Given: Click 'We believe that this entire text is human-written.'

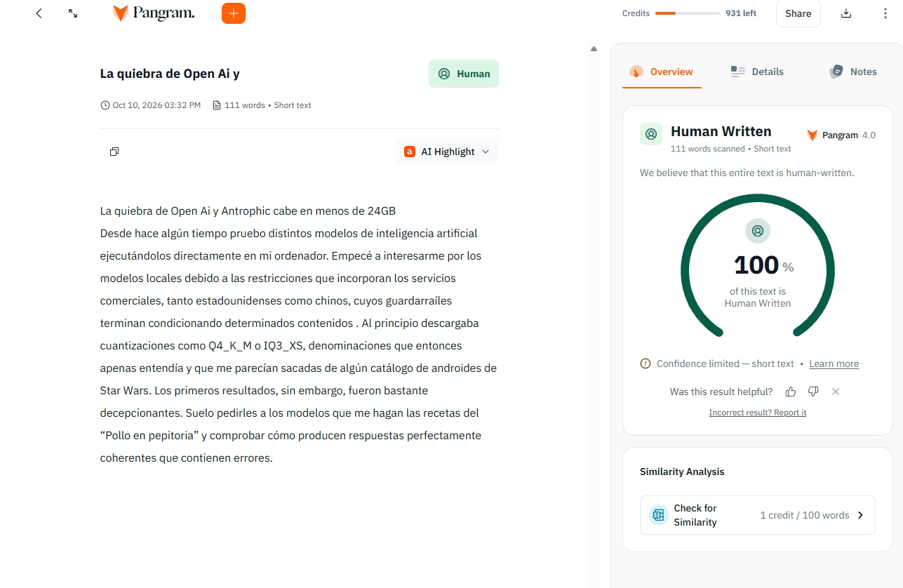Looking at the screenshot, I should pyautogui.click(x=747, y=173).
